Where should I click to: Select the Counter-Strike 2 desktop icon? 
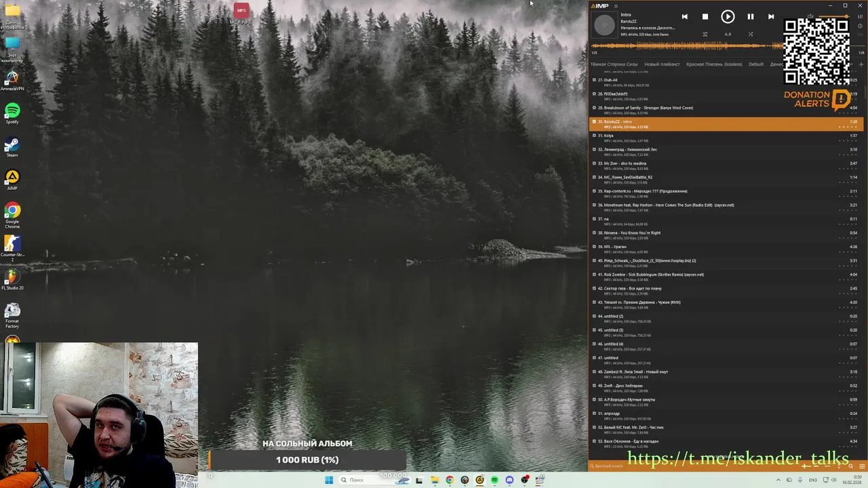point(12,248)
